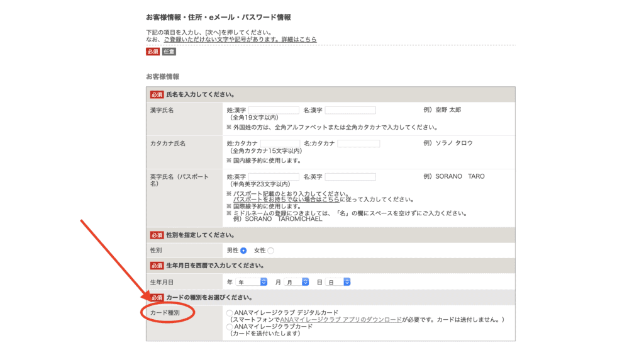644x345 pixels.
Task: Open the パスポートをお持ちでない場合はこちら link
Action: [x=277, y=199]
